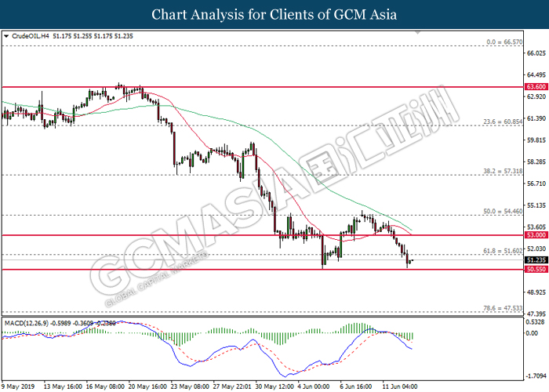Select the Fibonacci label 0.0 = 66.570

coord(504,42)
